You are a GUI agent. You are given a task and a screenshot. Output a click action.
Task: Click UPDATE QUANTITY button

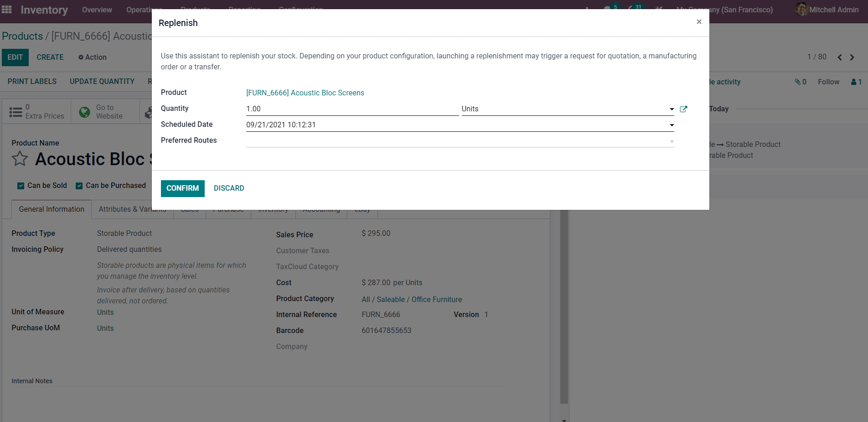[x=102, y=81]
